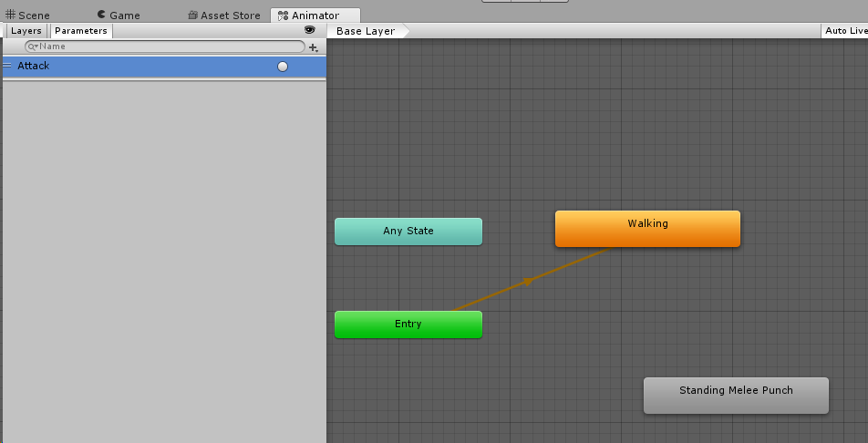Viewport: 868px width, 443px height.
Task: Select the Walking state node
Action: pos(647,228)
